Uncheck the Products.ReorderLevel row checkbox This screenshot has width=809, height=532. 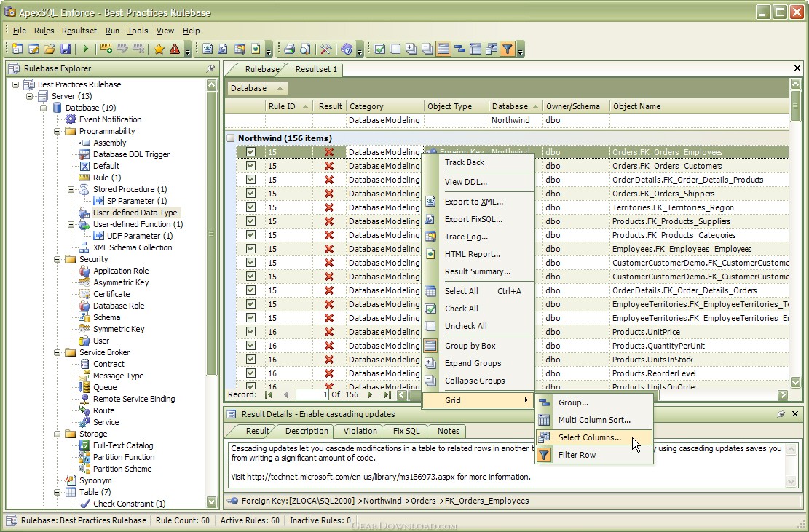coord(250,373)
